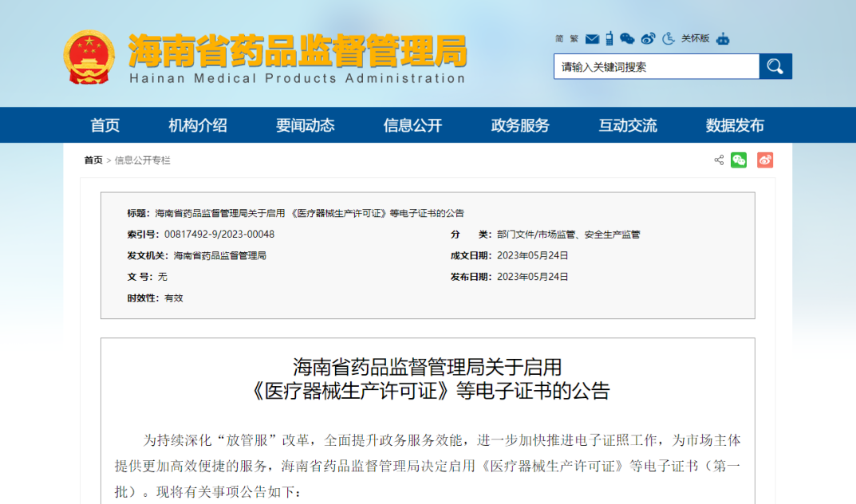Click the wheelchair accessibility icon
Image resolution: width=856 pixels, height=504 pixels.
pos(669,38)
